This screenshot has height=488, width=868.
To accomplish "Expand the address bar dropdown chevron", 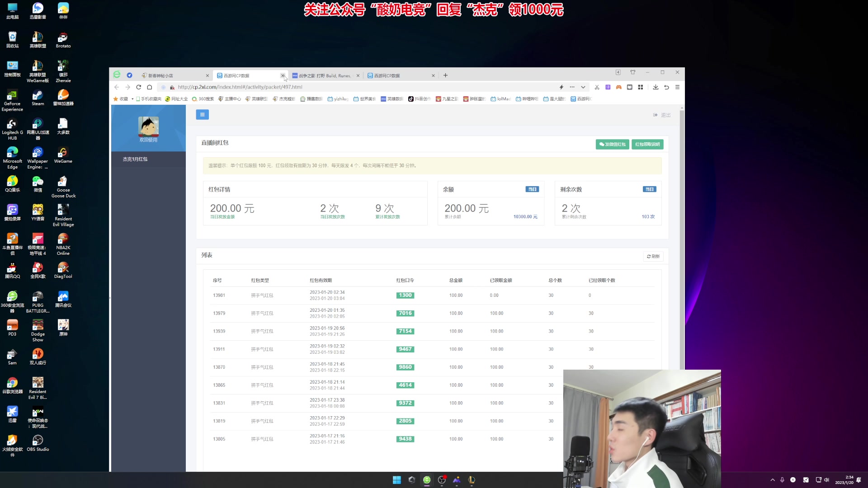I will (583, 87).
